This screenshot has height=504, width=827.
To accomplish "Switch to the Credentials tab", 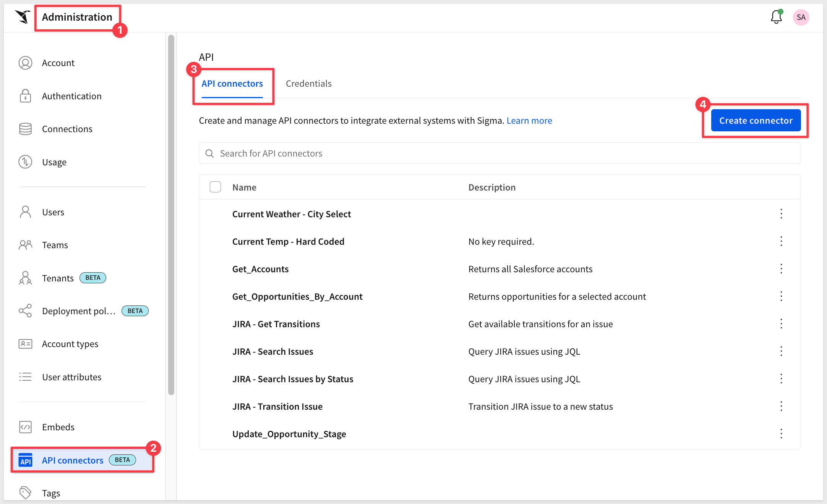I will click(308, 84).
